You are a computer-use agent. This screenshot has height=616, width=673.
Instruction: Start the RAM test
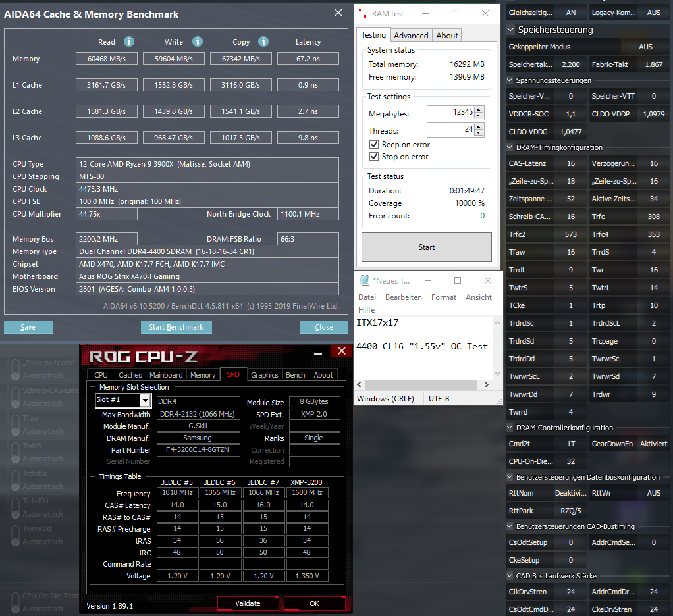(427, 247)
